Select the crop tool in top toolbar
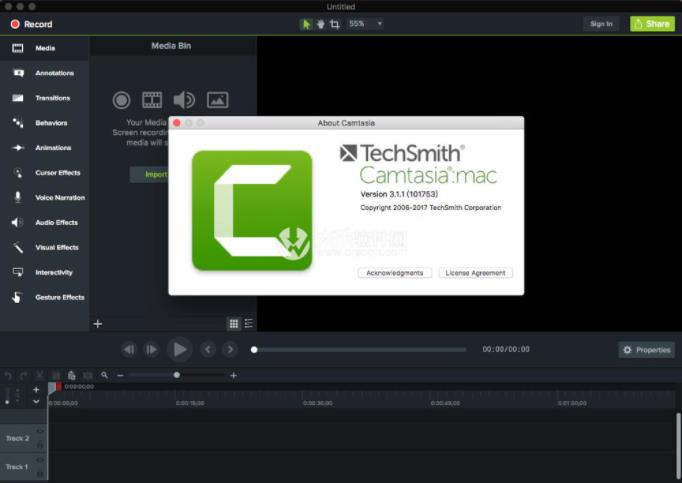682x483 pixels. coord(334,24)
